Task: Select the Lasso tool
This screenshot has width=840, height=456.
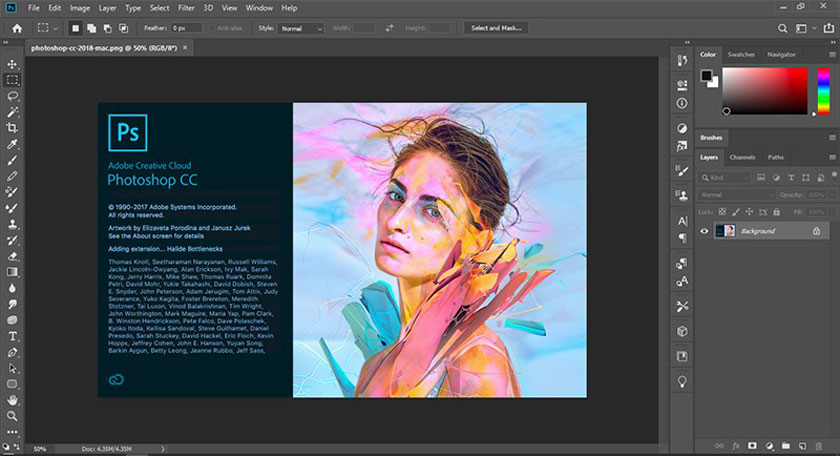Action: click(12, 96)
